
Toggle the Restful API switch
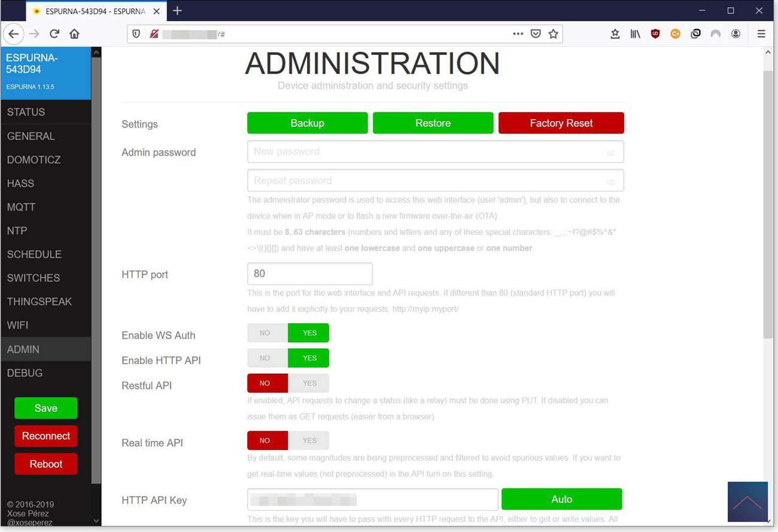pos(288,383)
